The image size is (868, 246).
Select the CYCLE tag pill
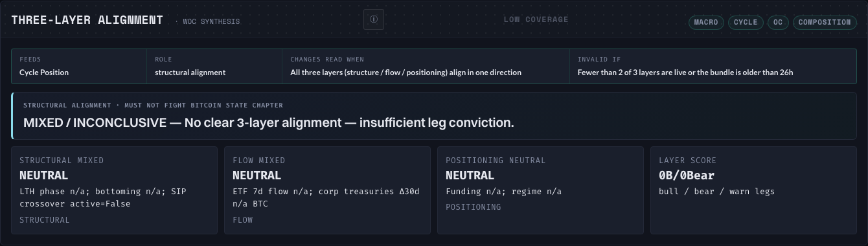pos(746,22)
